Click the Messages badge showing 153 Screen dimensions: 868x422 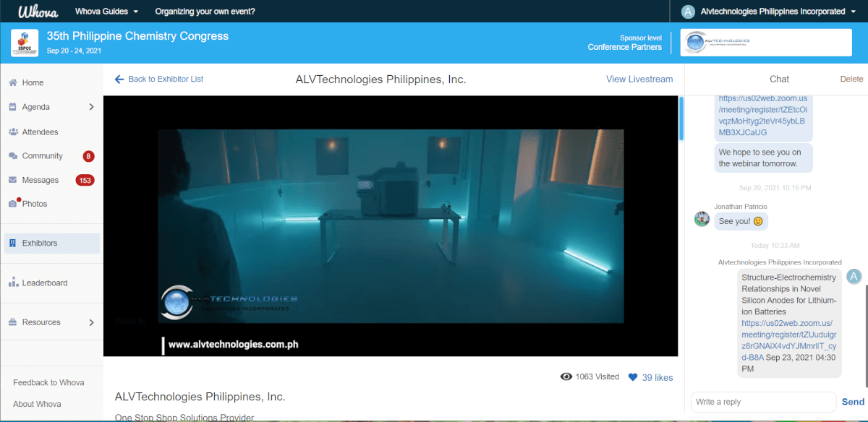point(85,180)
